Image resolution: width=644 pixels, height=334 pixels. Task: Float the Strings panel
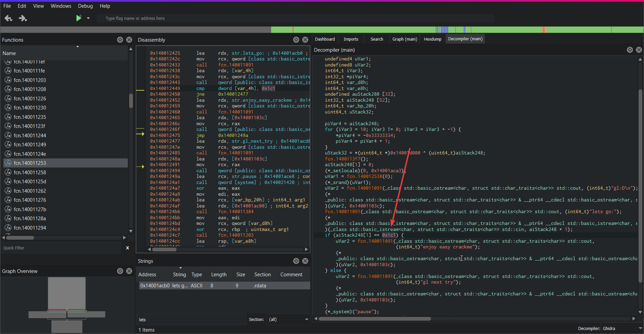coord(296,261)
